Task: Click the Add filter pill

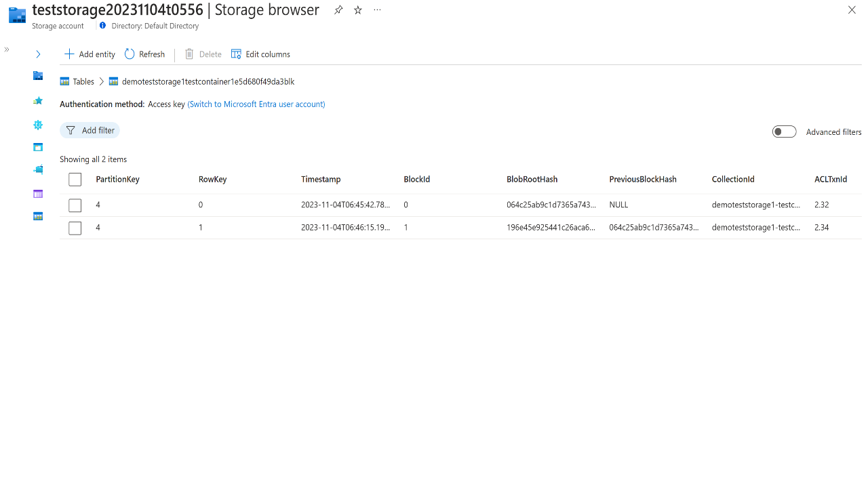Action: (x=90, y=130)
